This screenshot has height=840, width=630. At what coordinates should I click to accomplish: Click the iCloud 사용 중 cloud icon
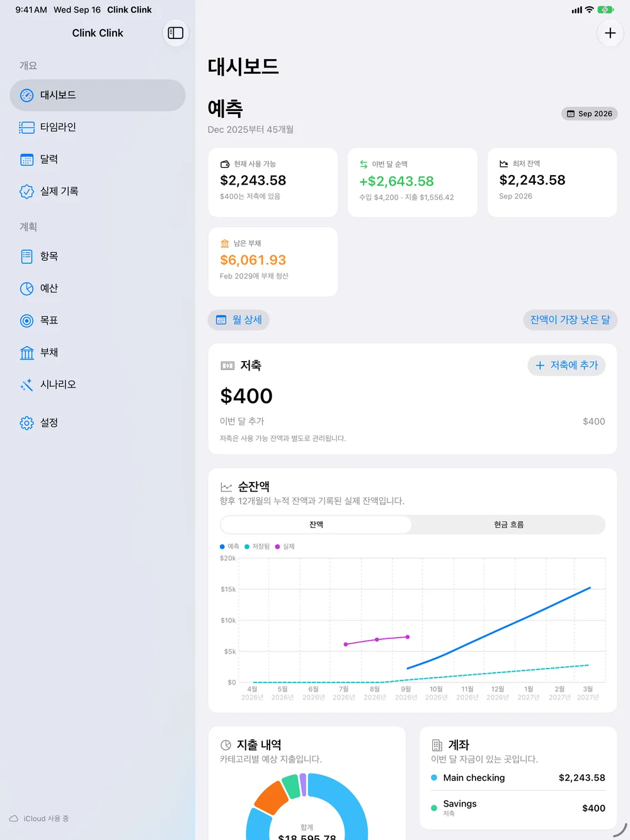tap(14, 819)
